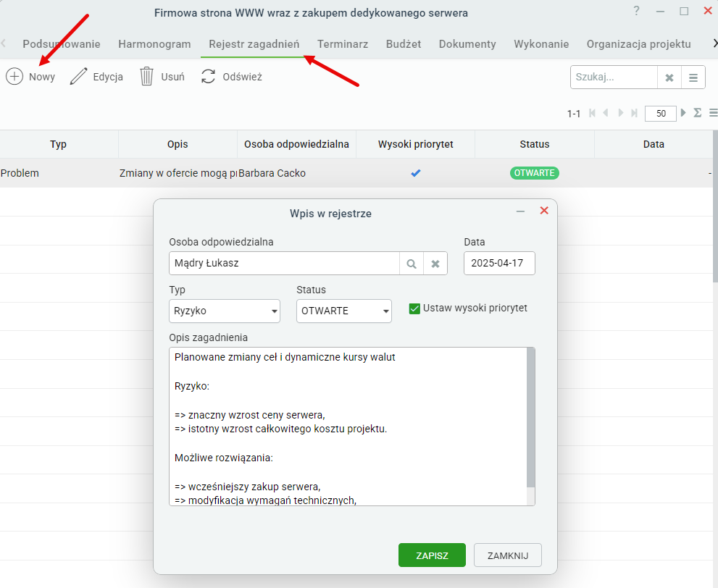This screenshot has width=718, height=588.
Task: Sort by the Status column header
Action: click(535, 144)
